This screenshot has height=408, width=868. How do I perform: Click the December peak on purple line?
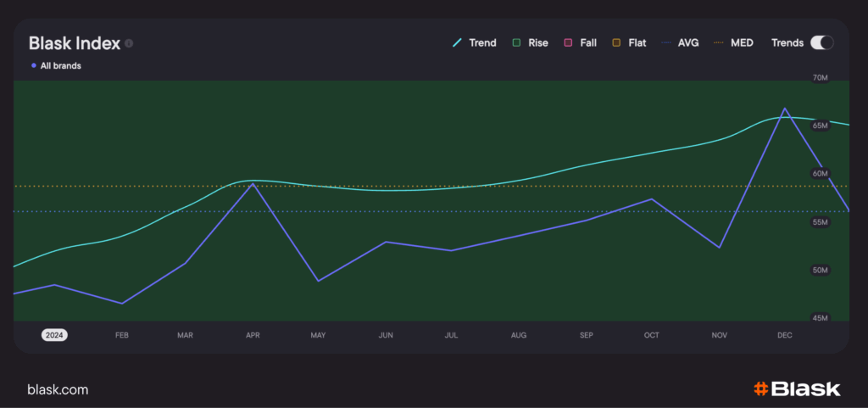(x=785, y=109)
